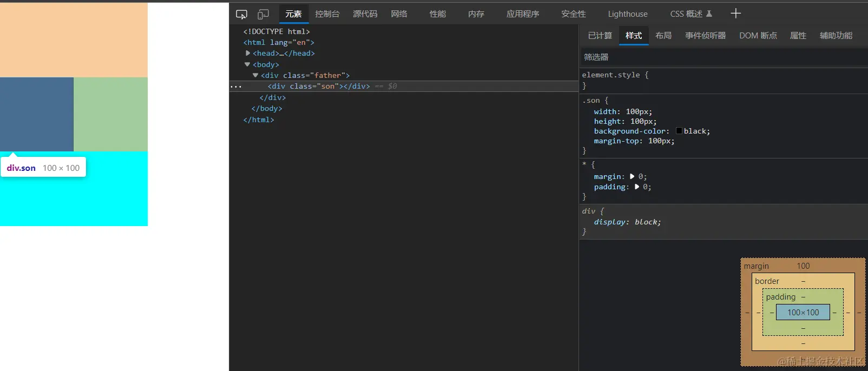The width and height of the screenshot is (868, 371).
Task: Expand the margin shorthand property
Action: [632, 177]
